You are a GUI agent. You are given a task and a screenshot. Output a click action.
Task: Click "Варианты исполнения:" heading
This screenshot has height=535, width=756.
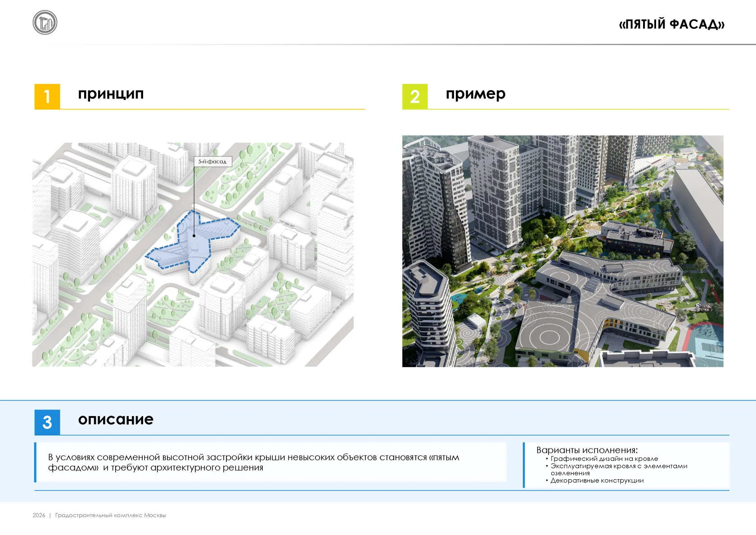tap(587, 450)
